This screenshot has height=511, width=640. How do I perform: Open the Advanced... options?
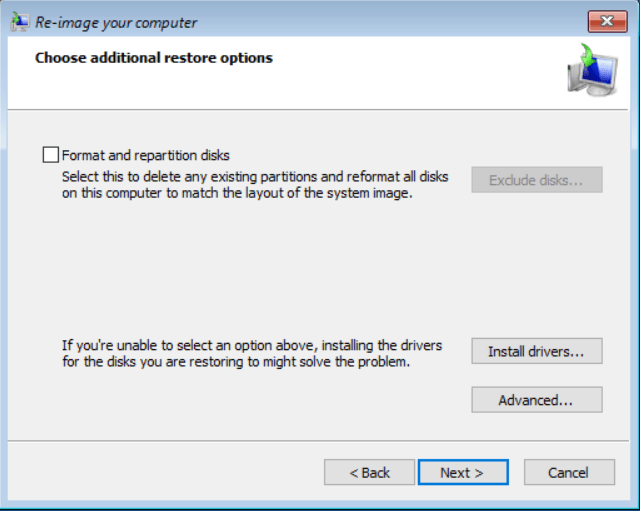(x=536, y=400)
